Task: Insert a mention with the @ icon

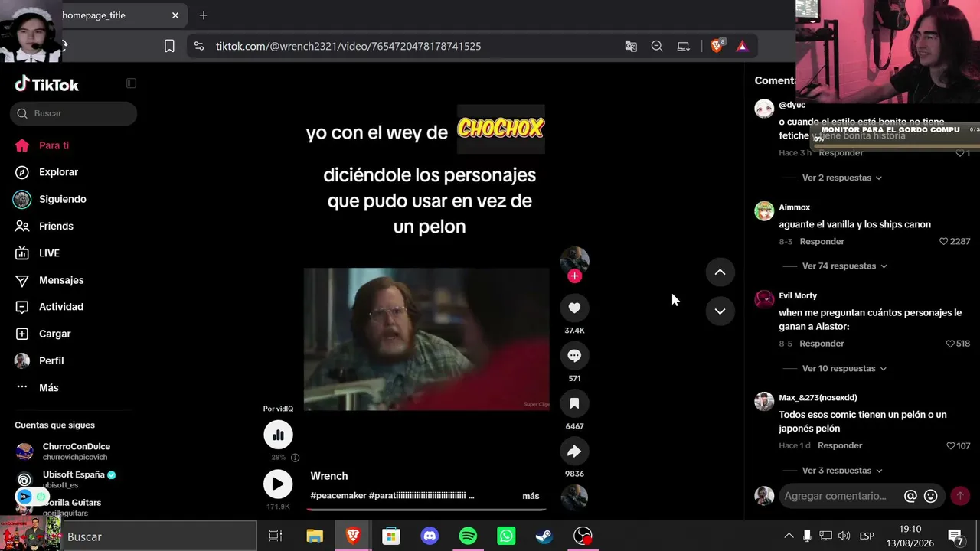Action: tap(910, 496)
